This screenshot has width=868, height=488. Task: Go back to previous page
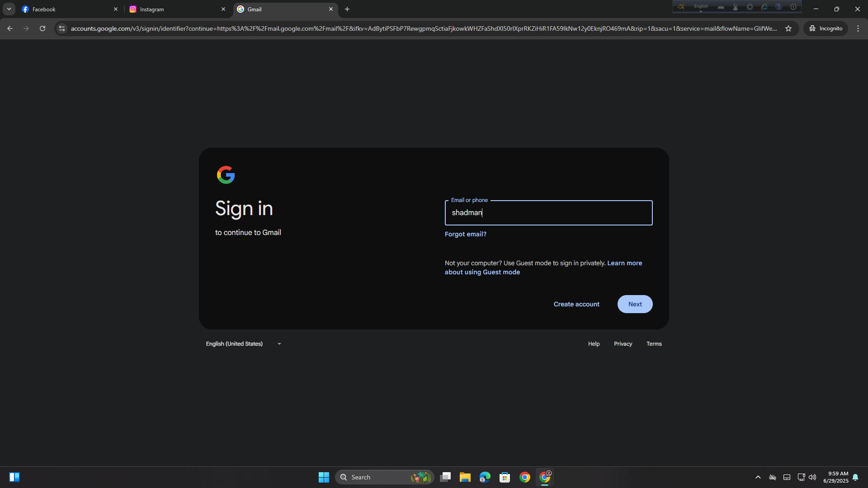[x=10, y=28]
